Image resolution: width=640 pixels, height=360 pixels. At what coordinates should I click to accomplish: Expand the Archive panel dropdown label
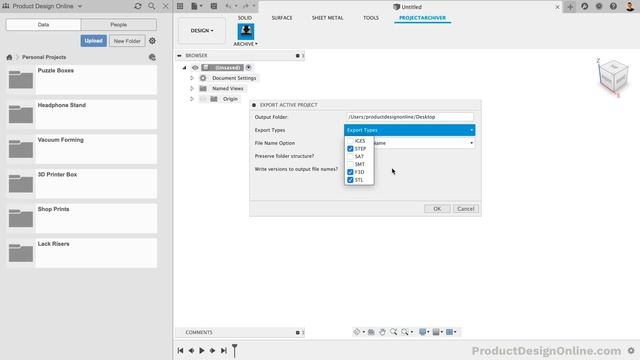coord(245,44)
